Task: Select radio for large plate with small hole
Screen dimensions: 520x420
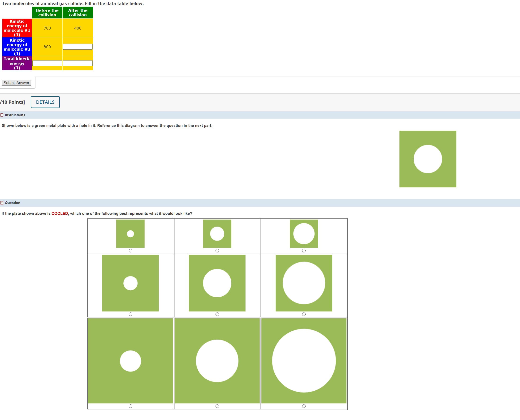Action: point(130,406)
